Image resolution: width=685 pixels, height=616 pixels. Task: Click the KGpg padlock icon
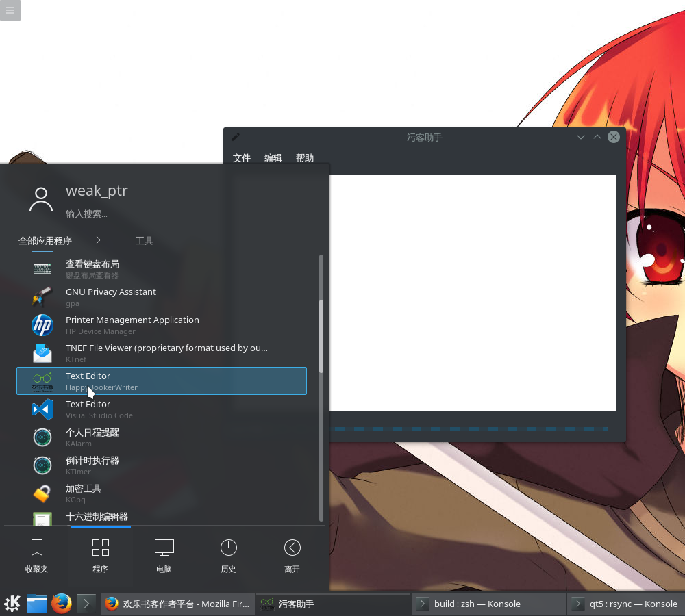(42, 493)
